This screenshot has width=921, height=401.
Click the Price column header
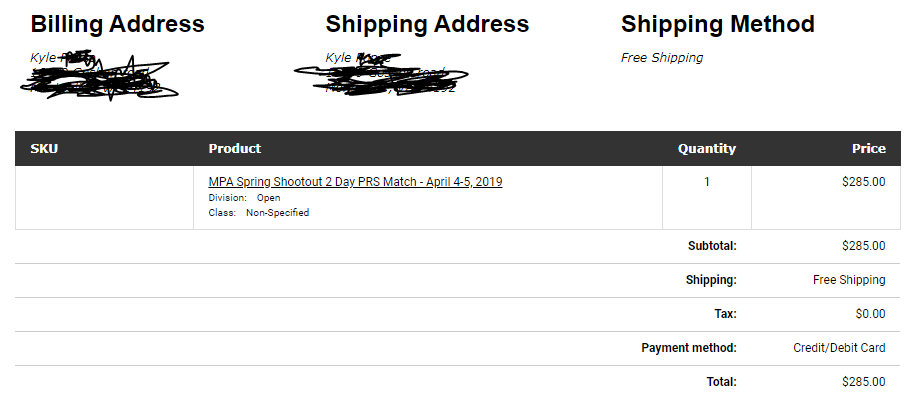869,149
